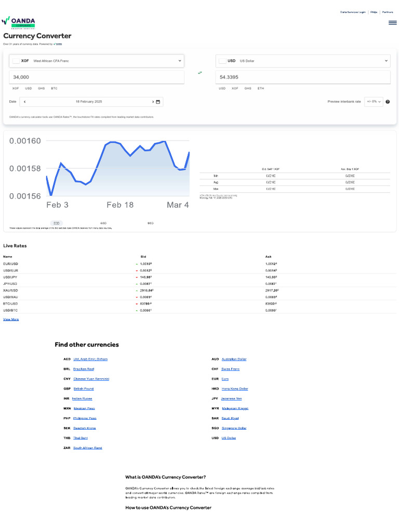Open Indian Rupee link

tap(82, 398)
